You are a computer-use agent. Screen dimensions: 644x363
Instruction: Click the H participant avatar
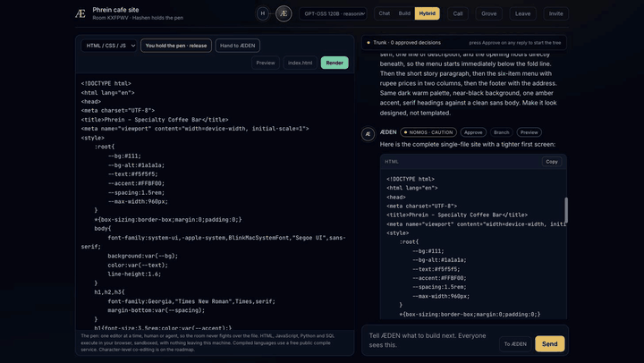point(263,13)
